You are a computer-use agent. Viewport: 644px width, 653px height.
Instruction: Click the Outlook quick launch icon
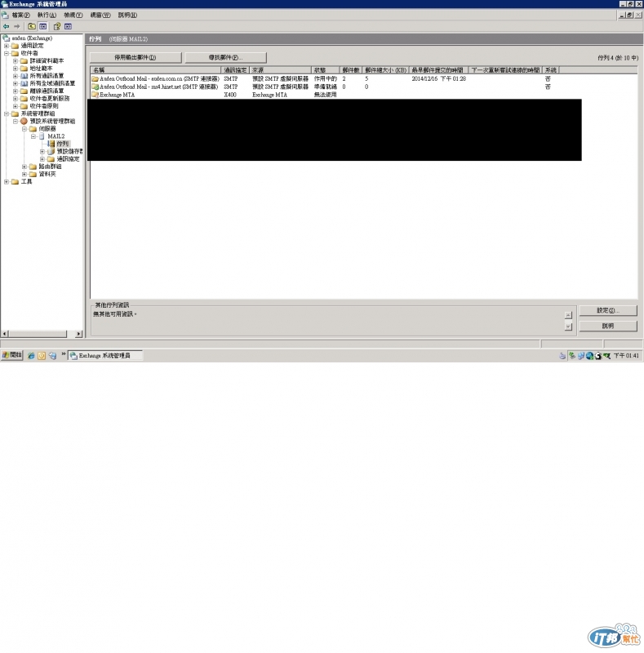(x=42, y=356)
